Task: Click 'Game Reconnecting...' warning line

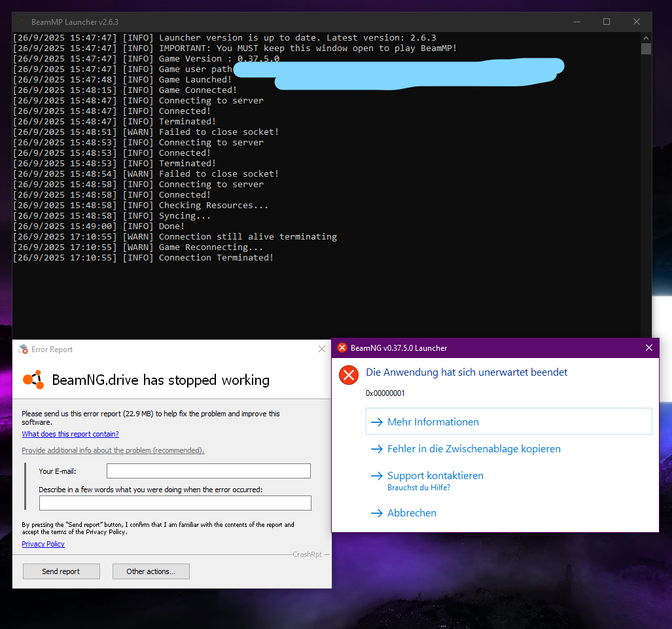Action: pyautogui.click(x=138, y=247)
